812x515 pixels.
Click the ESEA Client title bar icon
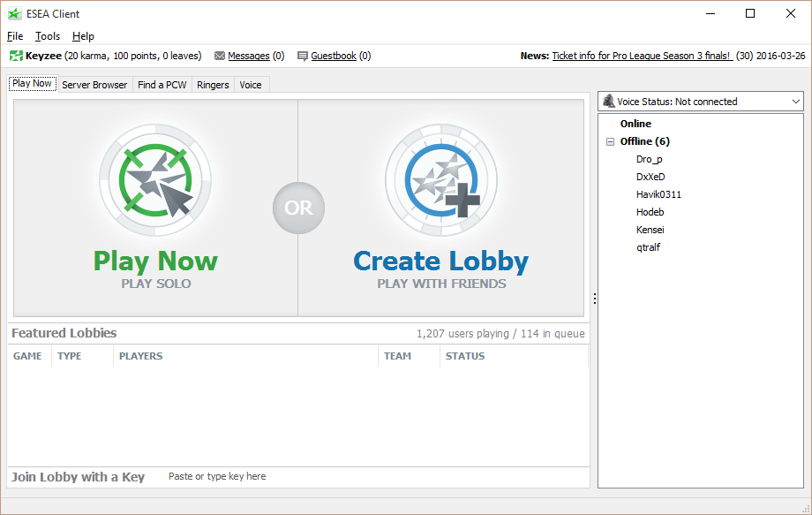point(14,14)
